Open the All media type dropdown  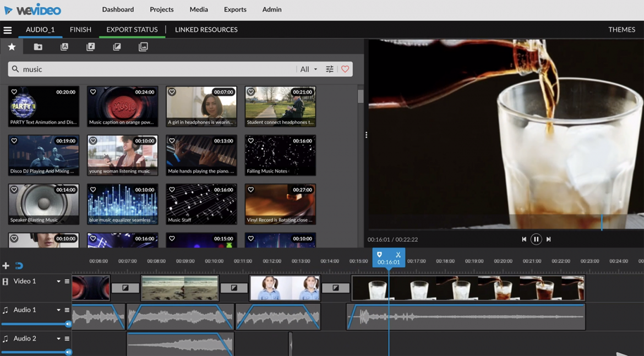307,69
